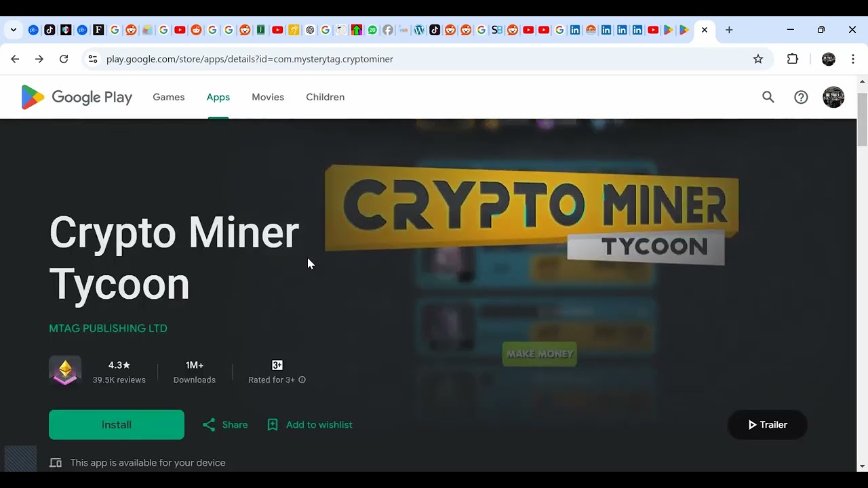The height and width of the screenshot is (488, 868).
Task: Bookmark this page with the star icon
Action: tap(758, 59)
